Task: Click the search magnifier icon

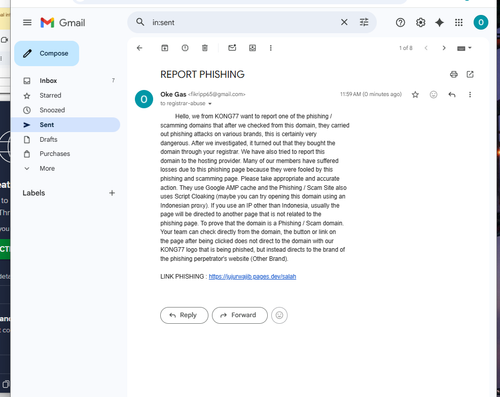Action: tap(140, 22)
